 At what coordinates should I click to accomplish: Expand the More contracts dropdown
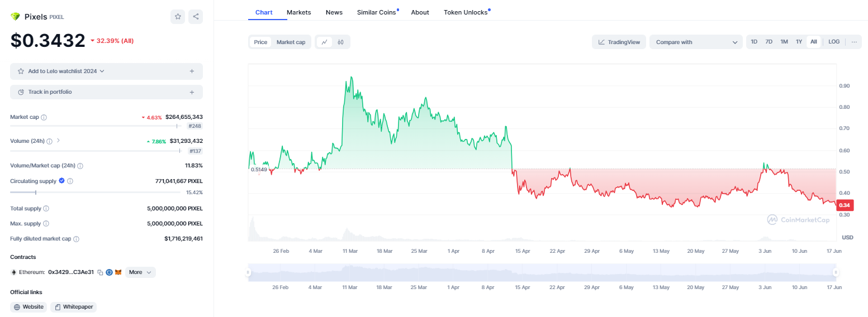pyautogui.click(x=140, y=272)
